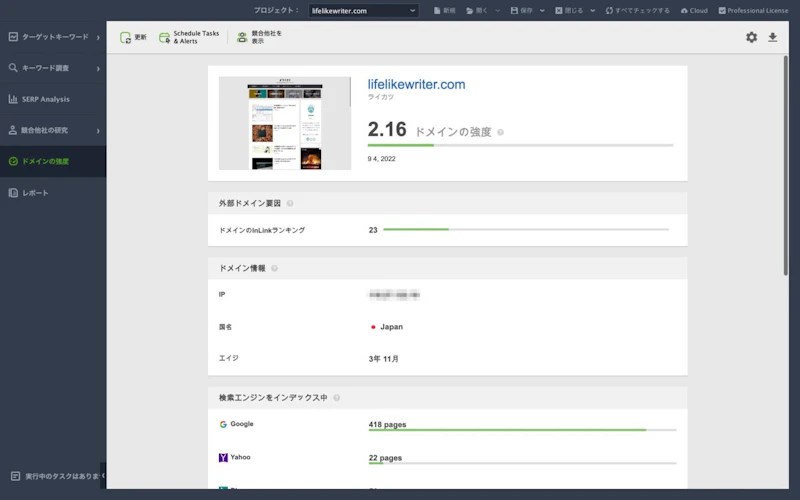The width and height of the screenshot is (800, 500).
Task: Click the help icon beside 検索エンジンをインデックス中
Action: click(337, 398)
